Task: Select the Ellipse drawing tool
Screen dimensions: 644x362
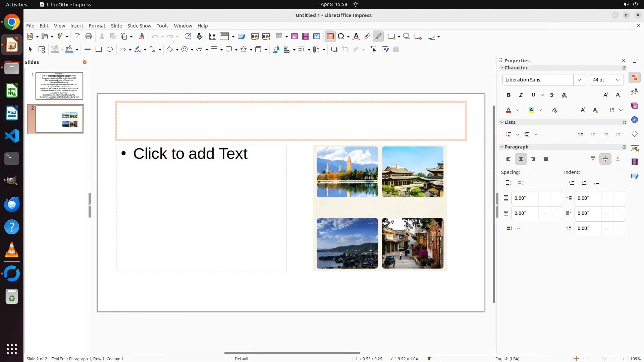Action: pyautogui.click(x=110, y=50)
